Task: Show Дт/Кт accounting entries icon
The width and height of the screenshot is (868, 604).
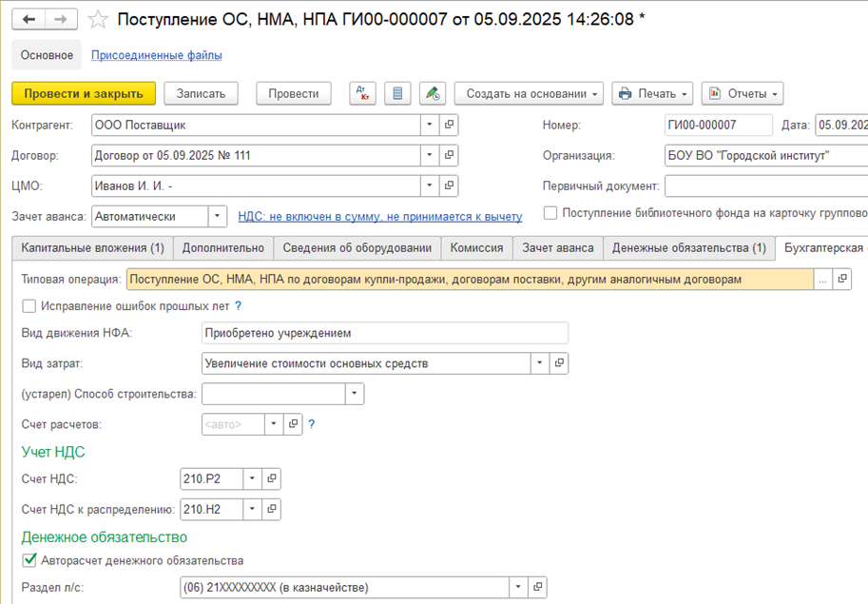Action: (363, 93)
